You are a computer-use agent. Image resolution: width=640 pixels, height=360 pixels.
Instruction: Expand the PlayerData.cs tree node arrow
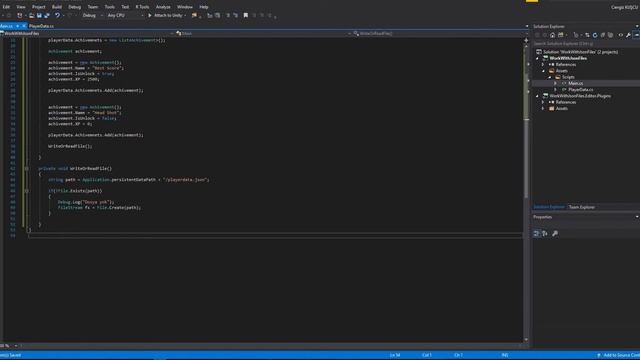(555, 90)
